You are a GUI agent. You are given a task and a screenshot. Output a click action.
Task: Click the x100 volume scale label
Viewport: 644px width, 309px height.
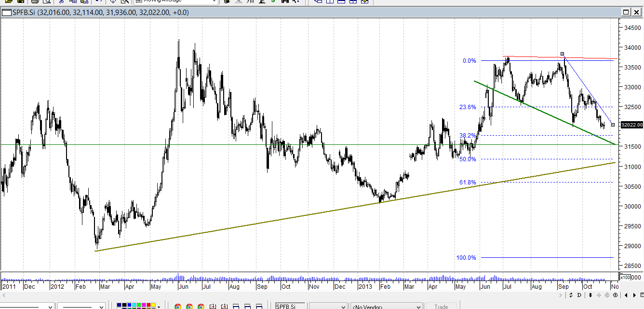[x=625, y=278]
